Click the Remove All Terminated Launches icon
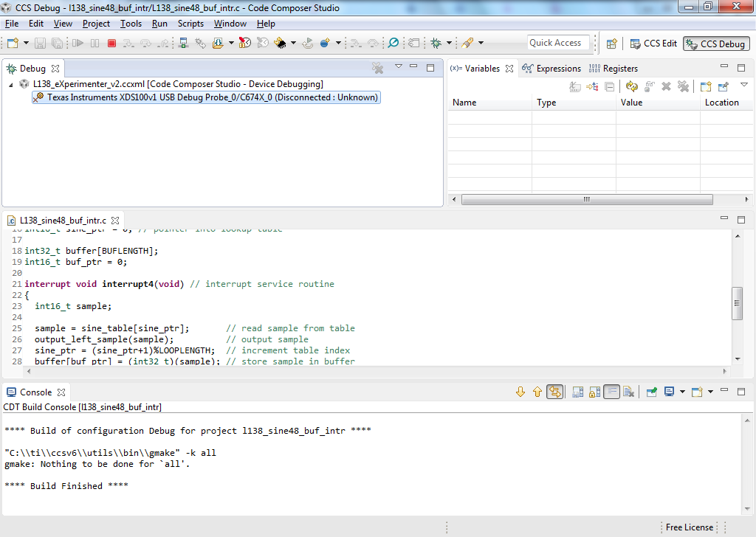The width and height of the screenshot is (756, 537). [x=377, y=68]
